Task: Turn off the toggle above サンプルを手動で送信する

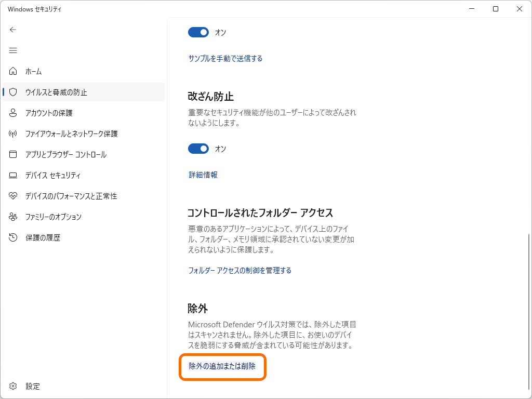Action: click(198, 32)
